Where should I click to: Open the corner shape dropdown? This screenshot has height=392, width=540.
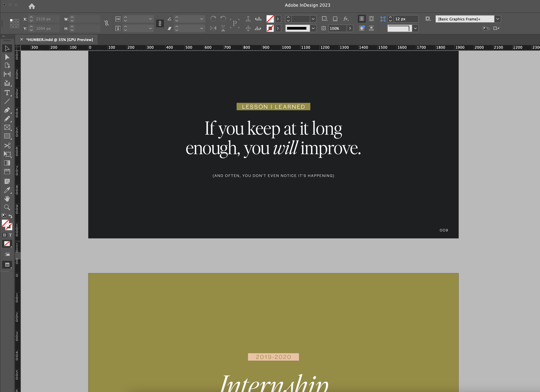tap(415, 28)
